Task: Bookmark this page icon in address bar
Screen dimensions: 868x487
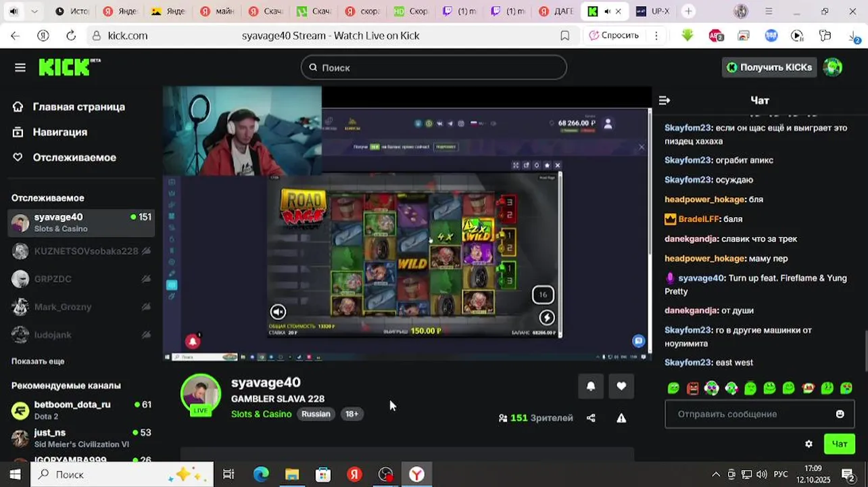Action: coord(565,36)
